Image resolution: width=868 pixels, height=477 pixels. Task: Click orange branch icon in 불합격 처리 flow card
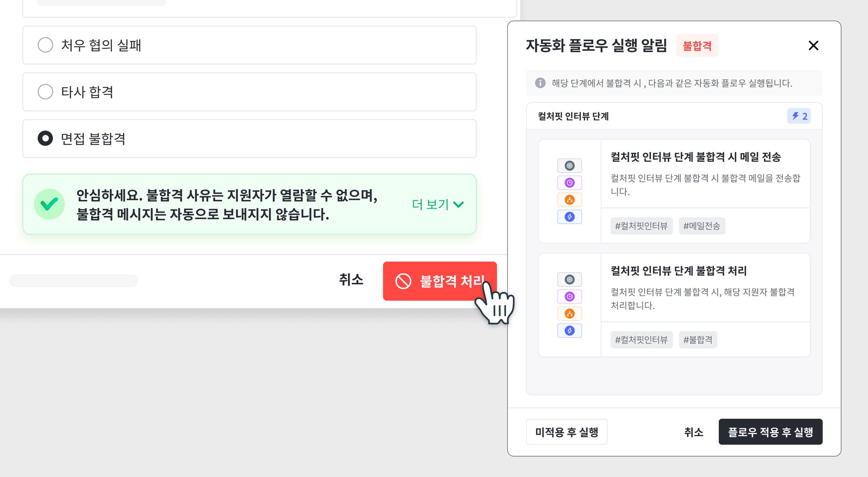pos(569,314)
